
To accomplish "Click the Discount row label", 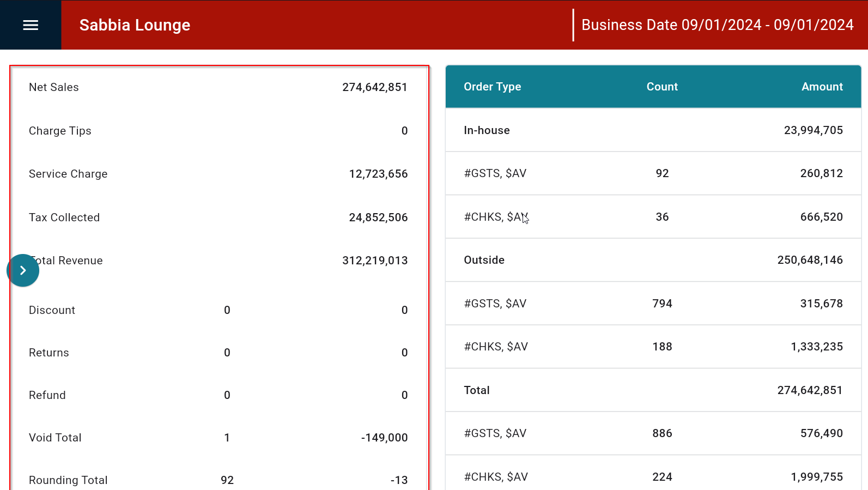I will 52,310.
